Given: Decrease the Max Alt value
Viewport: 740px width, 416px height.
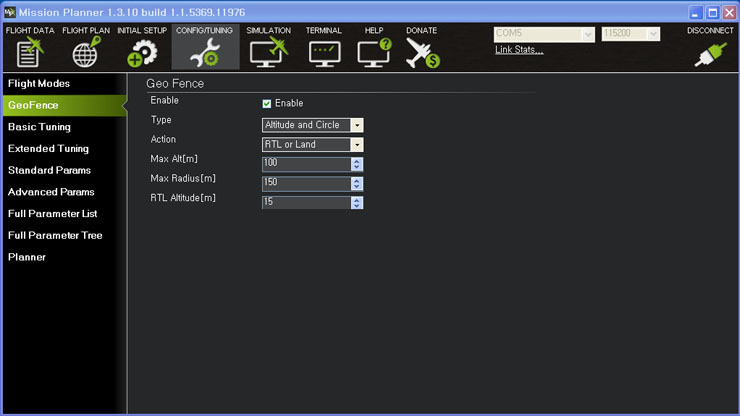Looking at the screenshot, I should [357, 167].
